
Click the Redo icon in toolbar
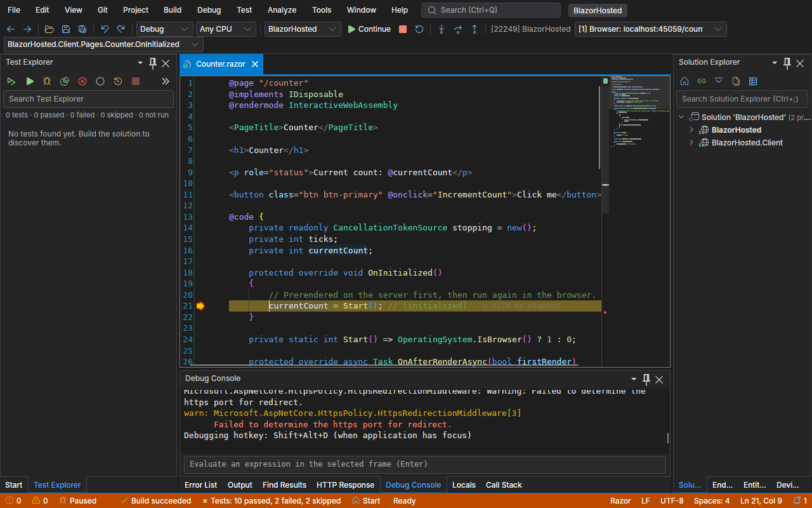pyautogui.click(x=121, y=29)
